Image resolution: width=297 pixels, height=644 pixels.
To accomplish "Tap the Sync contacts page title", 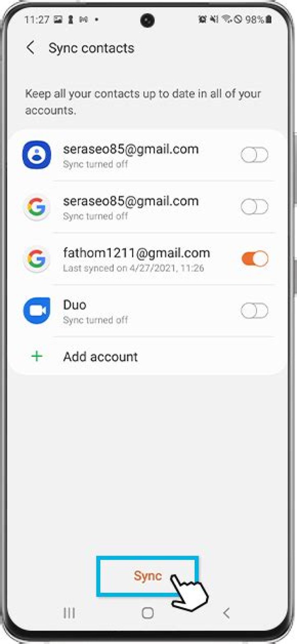I will [91, 48].
